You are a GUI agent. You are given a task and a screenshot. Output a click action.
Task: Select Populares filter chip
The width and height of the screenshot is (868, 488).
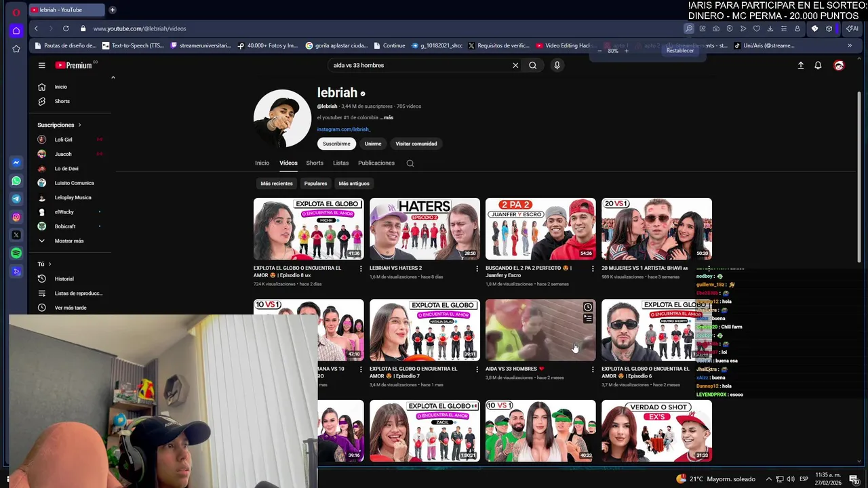point(315,183)
